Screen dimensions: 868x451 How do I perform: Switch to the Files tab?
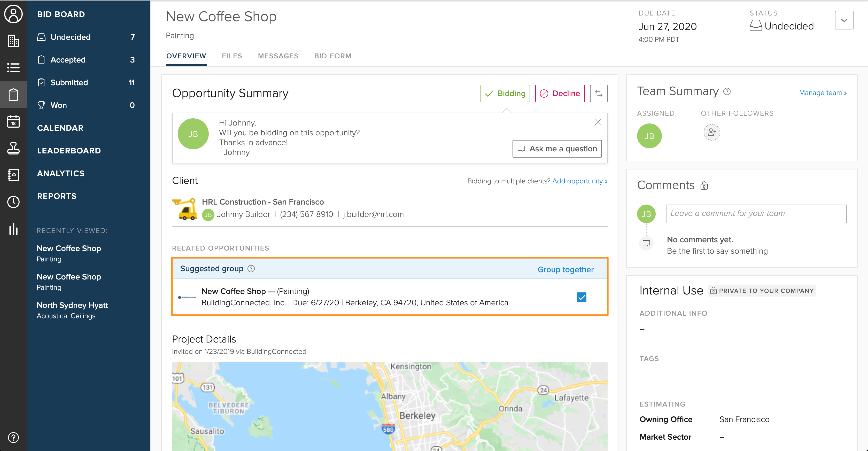pyautogui.click(x=232, y=56)
